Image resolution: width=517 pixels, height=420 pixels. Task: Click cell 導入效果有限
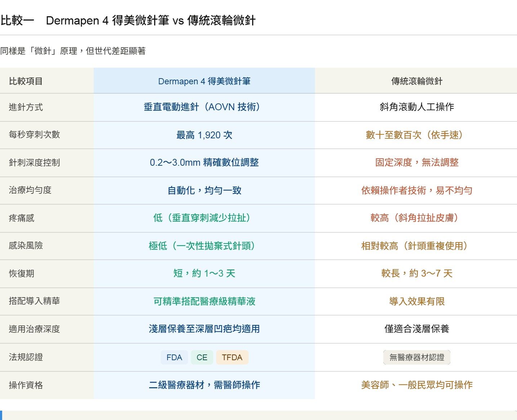pos(416,301)
